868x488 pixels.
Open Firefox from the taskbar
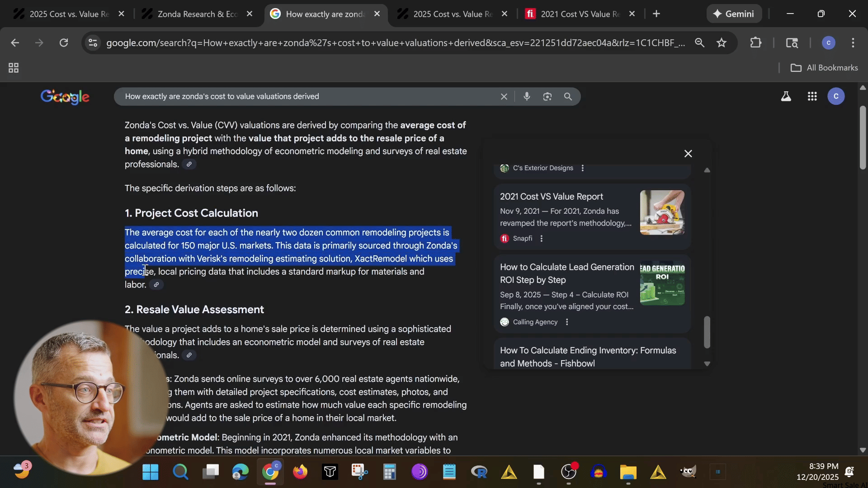click(x=300, y=472)
